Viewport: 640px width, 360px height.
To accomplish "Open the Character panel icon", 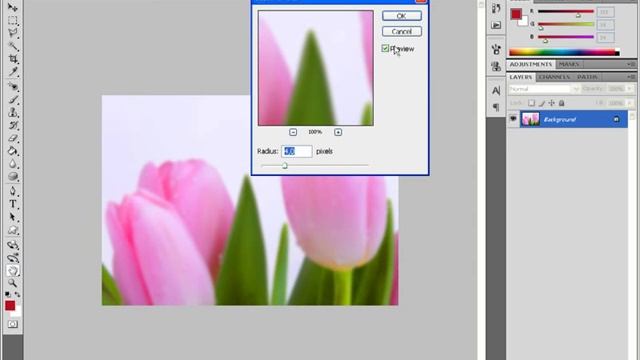I will coord(496,90).
